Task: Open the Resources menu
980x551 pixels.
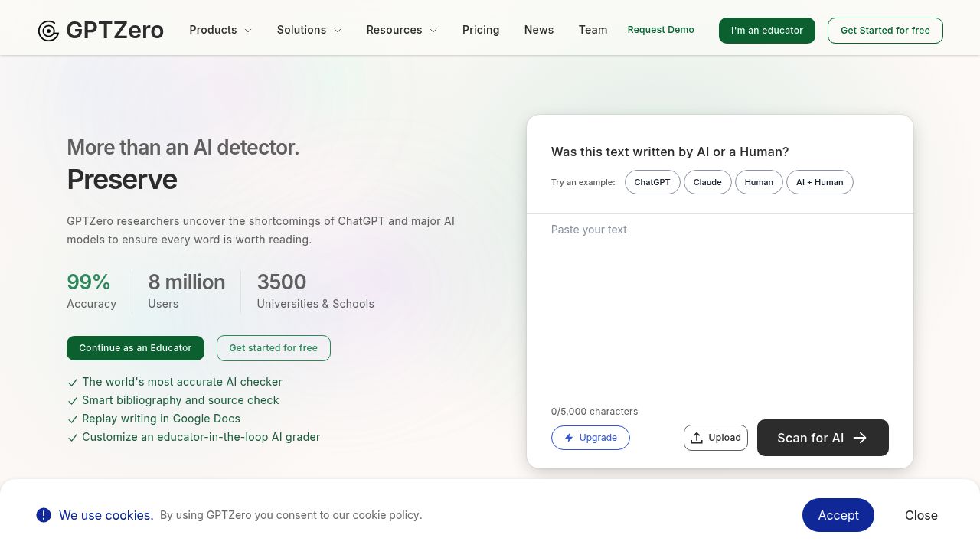Action: coord(402,30)
